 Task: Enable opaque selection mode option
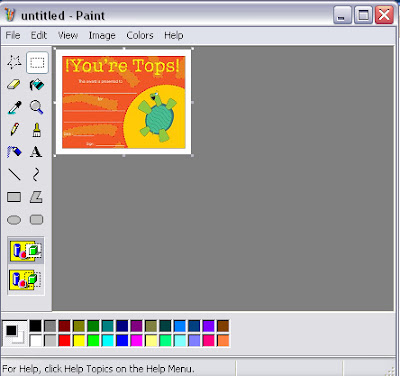pos(26,251)
